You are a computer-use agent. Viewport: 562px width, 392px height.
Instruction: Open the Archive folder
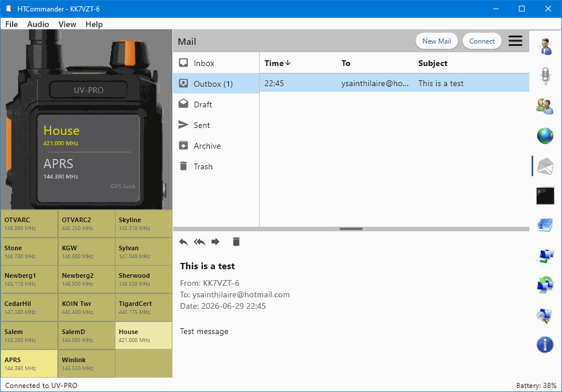point(216,146)
